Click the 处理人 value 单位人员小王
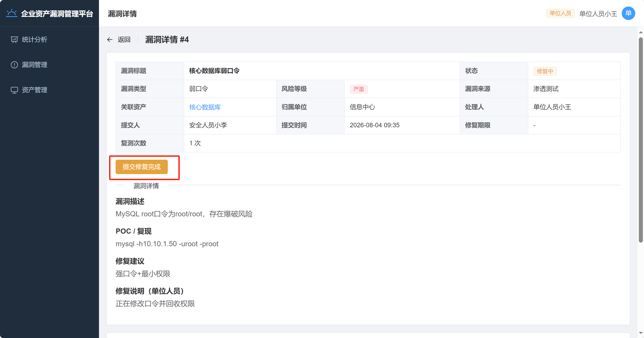 pos(552,107)
